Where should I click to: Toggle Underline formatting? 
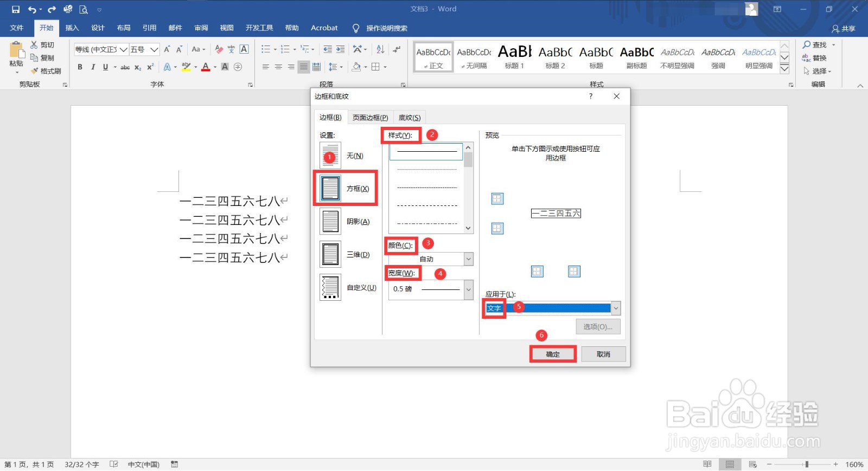[105, 67]
